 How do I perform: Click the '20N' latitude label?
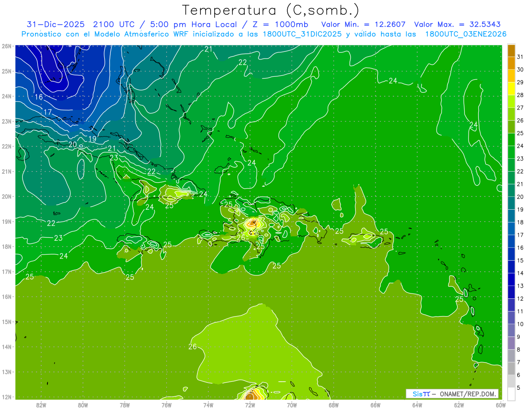click(x=7, y=196)
